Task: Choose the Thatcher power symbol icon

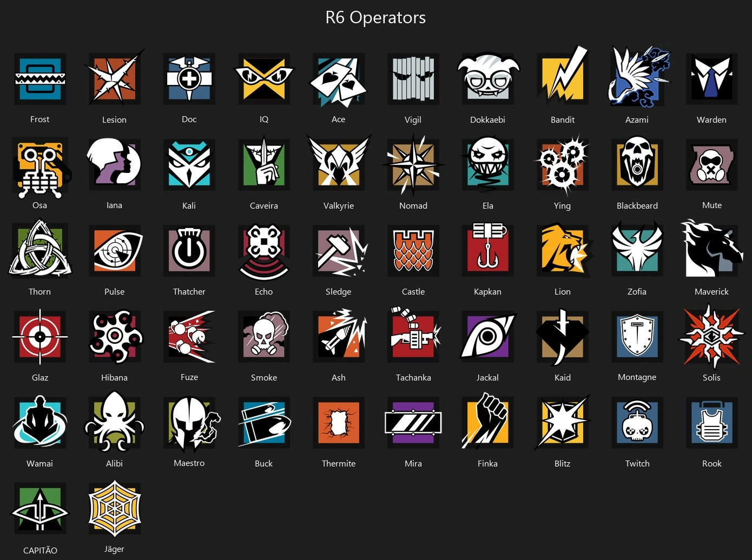Action: (x=189, y=251)
